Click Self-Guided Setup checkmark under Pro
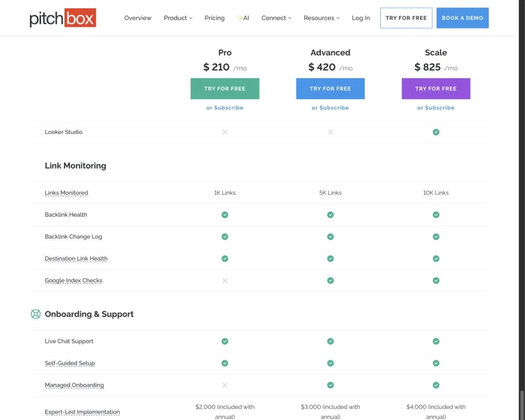The width and height of the screenshot is (525, 420). pos(225,363)
